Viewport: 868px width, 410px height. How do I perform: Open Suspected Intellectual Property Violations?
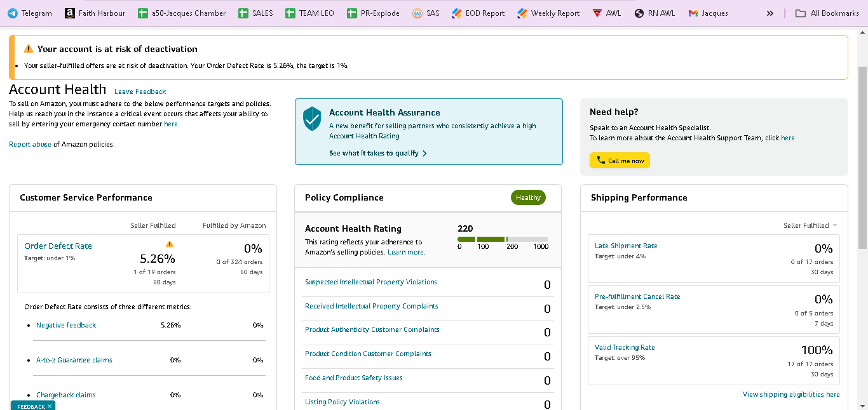point(371,282)
